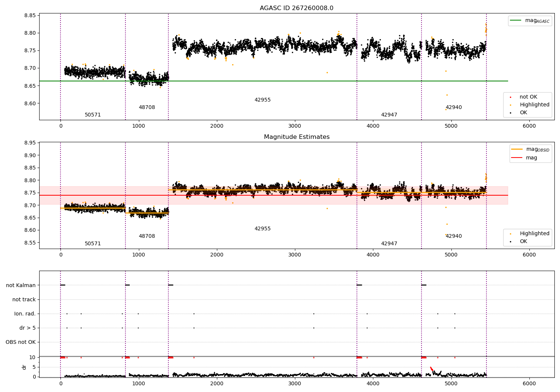
Task: Click the 8.95 y-axis tick label
Action: [x=29, y=143]
